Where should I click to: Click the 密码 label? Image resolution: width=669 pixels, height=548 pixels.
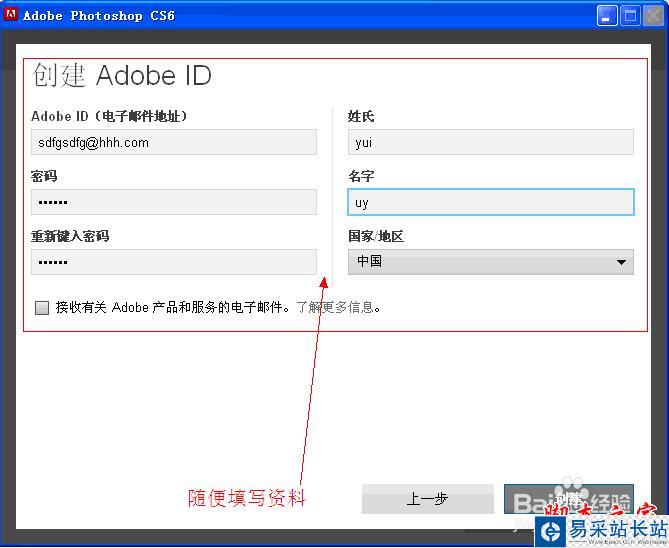[x=44, y=176]
